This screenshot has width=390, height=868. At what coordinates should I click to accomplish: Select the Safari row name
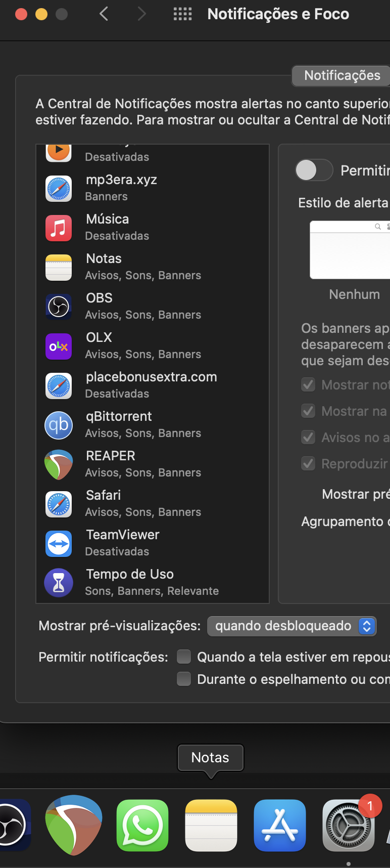point(104,495)
